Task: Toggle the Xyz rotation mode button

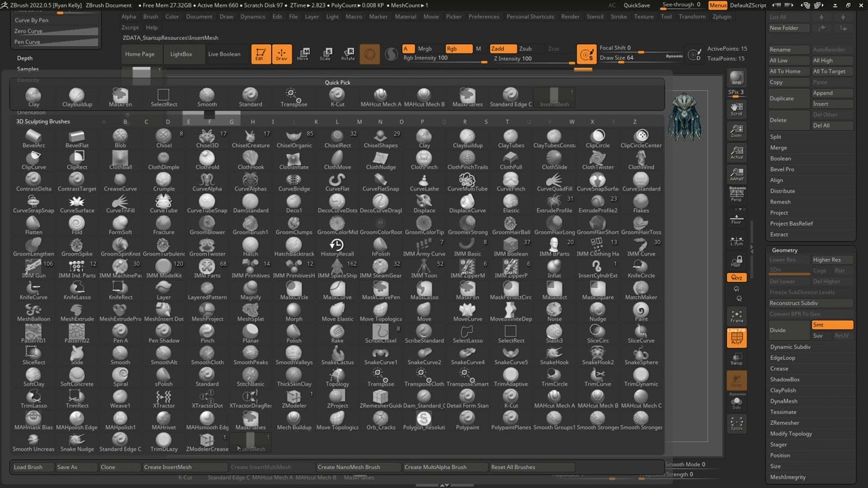Action: 736,278
